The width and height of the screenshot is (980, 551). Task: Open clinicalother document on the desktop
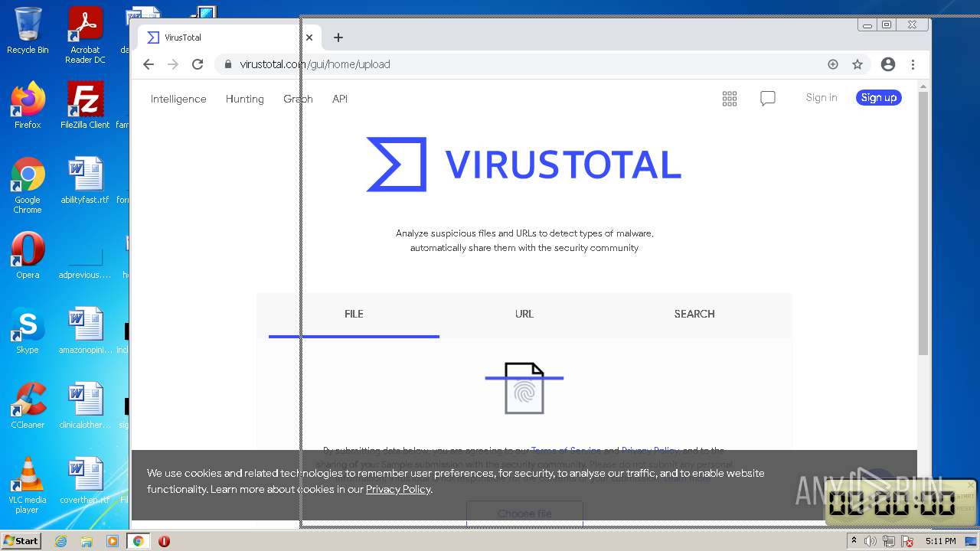(x=85, y=406)
